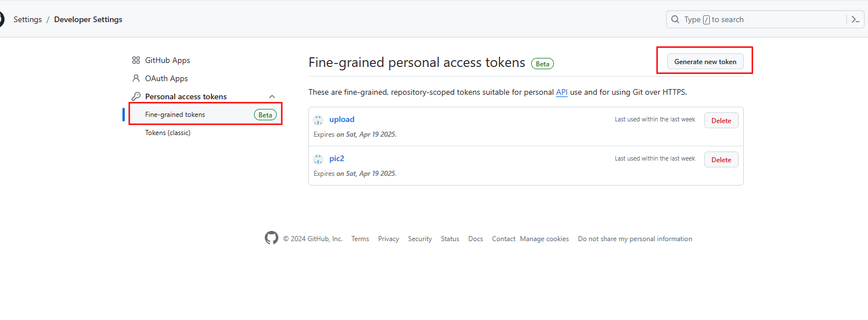
Task: Click the GitHub Apps grid icon
Action: click(136, 60)
